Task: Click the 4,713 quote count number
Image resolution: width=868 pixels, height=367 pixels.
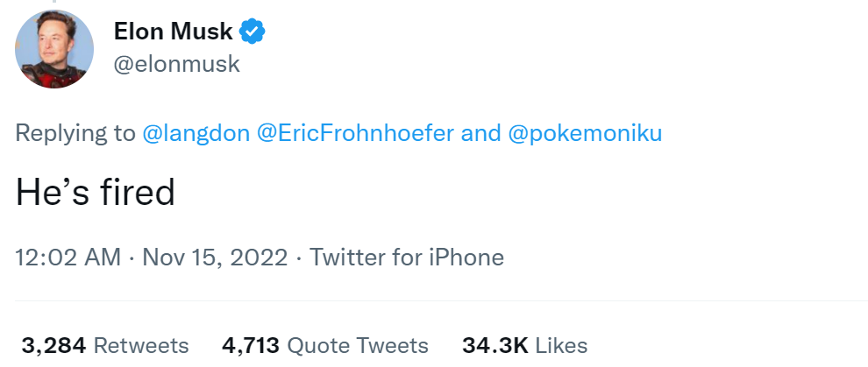Action: pos(251,345)
